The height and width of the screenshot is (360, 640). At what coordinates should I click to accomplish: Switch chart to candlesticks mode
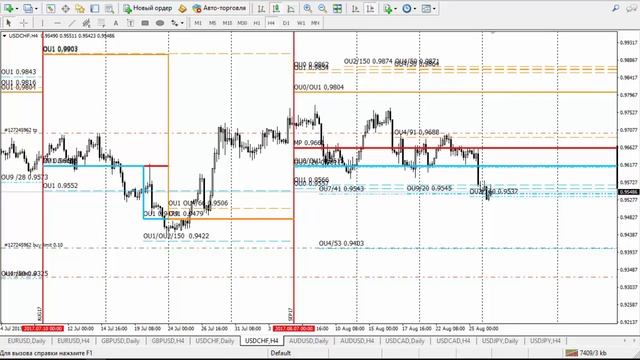click(276, 8)
